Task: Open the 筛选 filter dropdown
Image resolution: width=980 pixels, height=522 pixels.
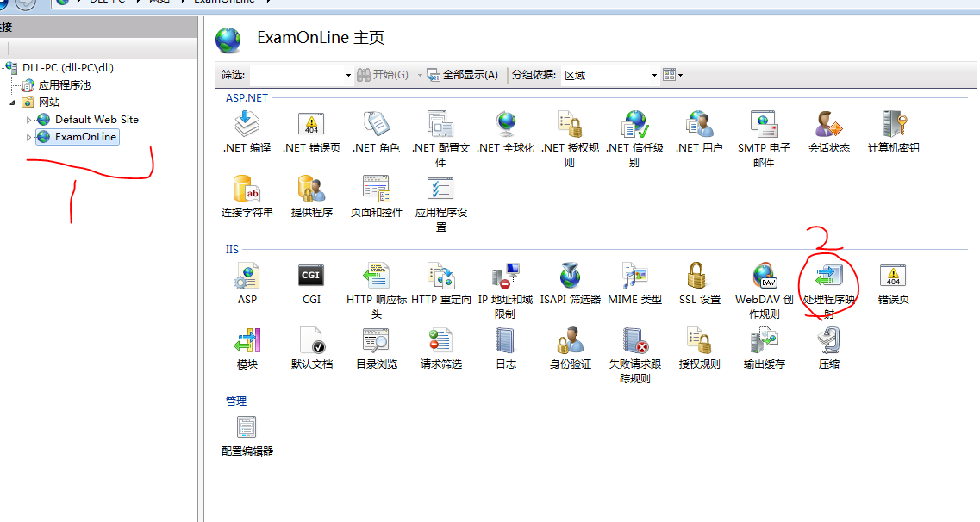Action: [x=348, y=75]
